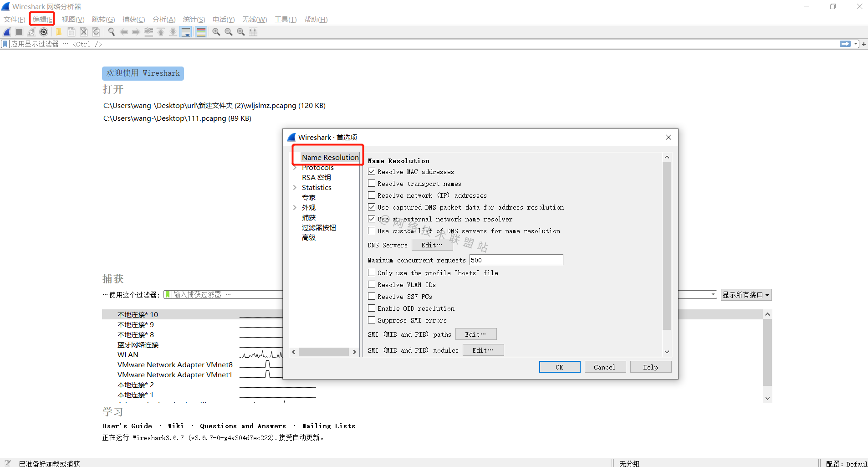Click SMI modules Edit button
The image size is (868, 467).
(x=483, y=350)
